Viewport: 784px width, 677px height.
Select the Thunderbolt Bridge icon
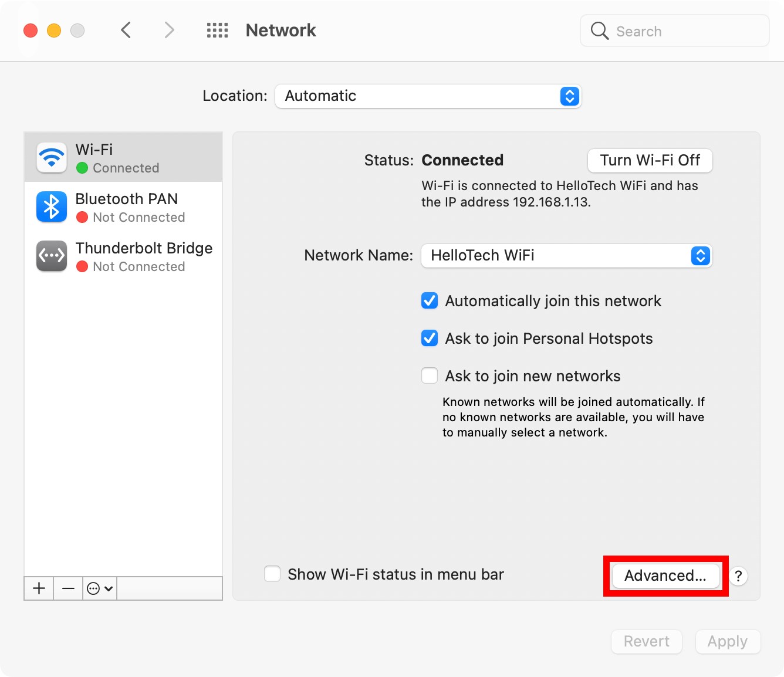(52, 256)
